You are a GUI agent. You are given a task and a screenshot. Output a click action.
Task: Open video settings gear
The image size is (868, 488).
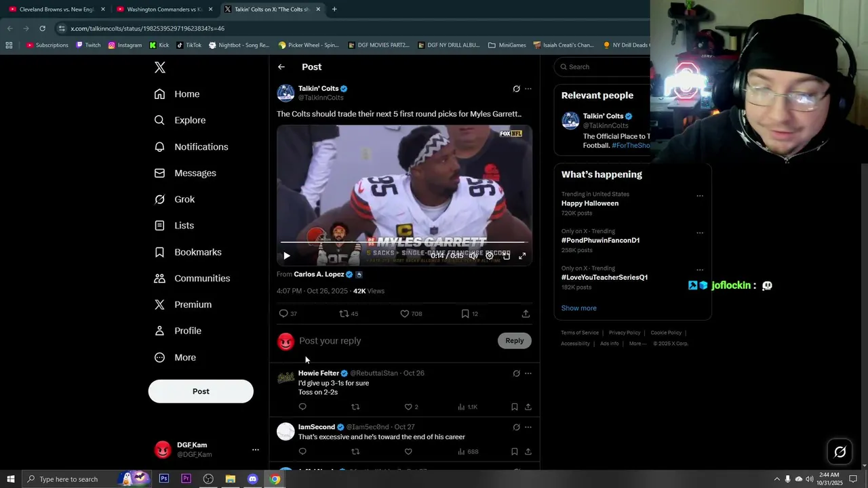[490, 256]
